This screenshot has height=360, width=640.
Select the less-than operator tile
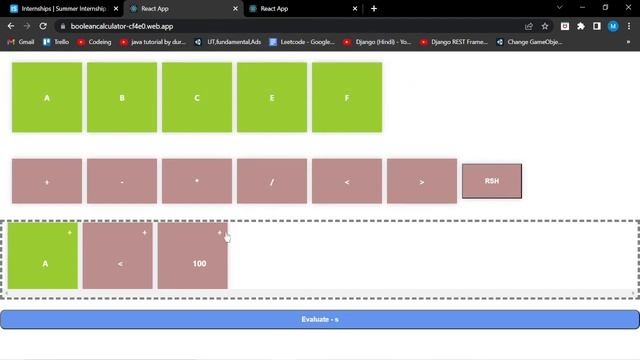[347, 181]
